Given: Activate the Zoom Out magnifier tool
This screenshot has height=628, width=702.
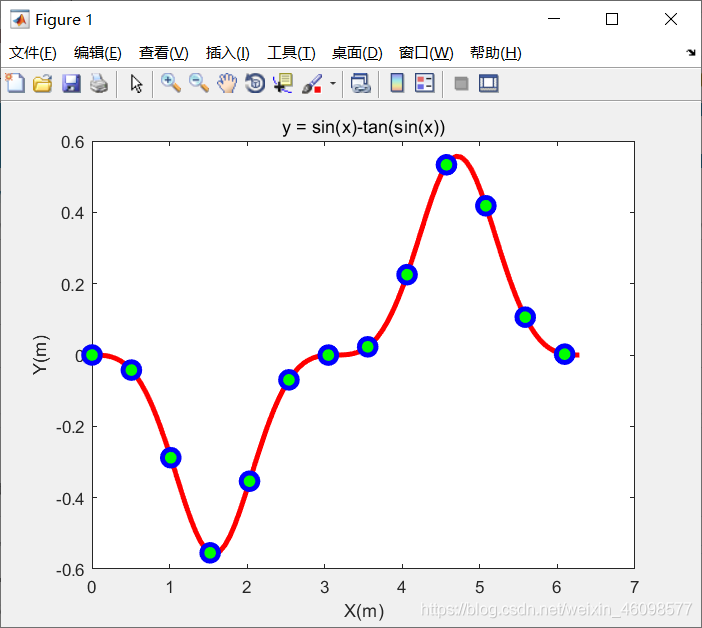Looking at the screenshot, I should pyautogui.click(x=199, y=83).
